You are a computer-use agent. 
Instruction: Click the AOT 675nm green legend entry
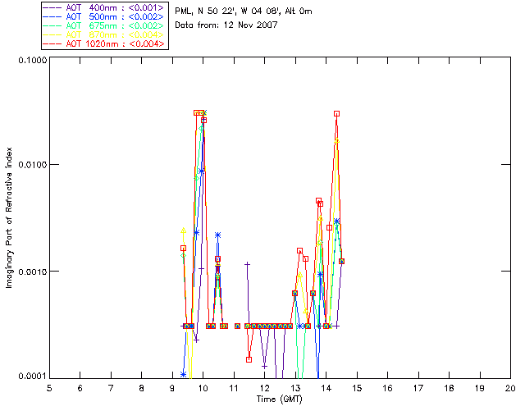[x=105, y=25]
